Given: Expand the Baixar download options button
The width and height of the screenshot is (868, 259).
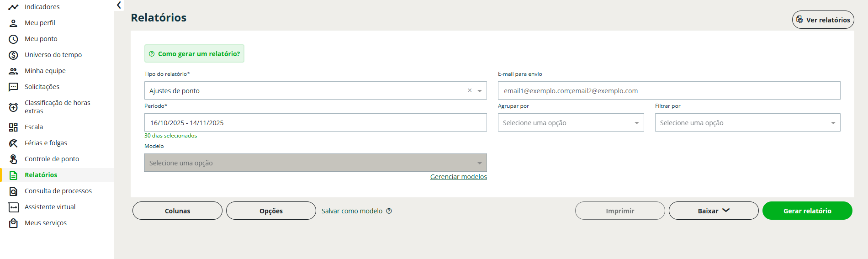Looking at the screenshot, I should coord(713,211).
